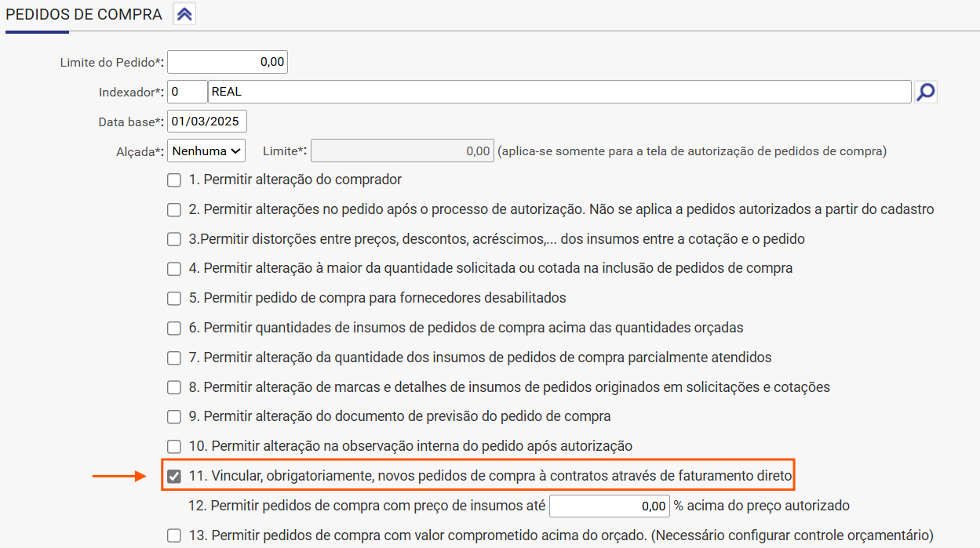Screen dimensions: 980x548
Task: Enable option 8 alteração de marcas e detalhes
Action: 174,388
